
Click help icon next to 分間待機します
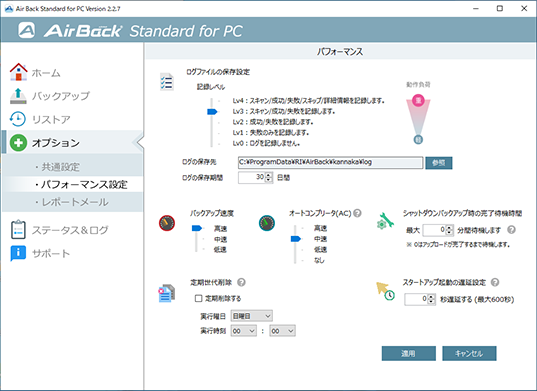(511, 230)
